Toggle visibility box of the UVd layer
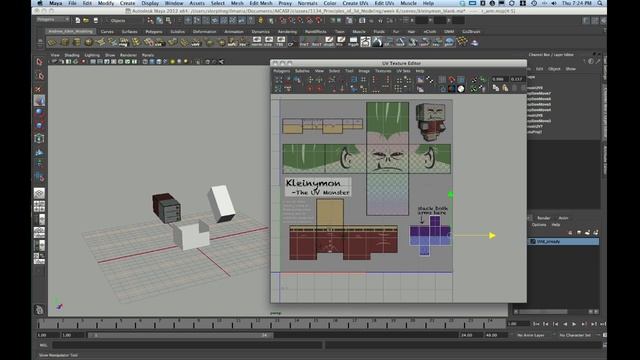This screenshot has width=640, height=360. [x=533, y=242]
